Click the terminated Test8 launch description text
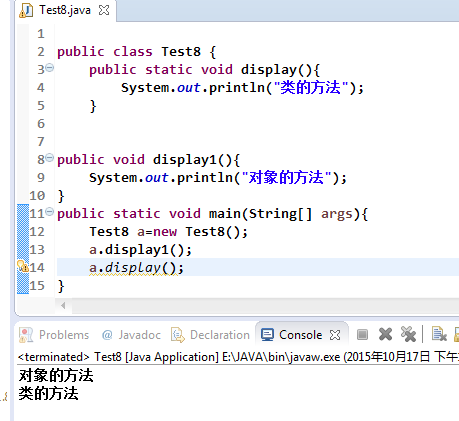 pos(238,357)
